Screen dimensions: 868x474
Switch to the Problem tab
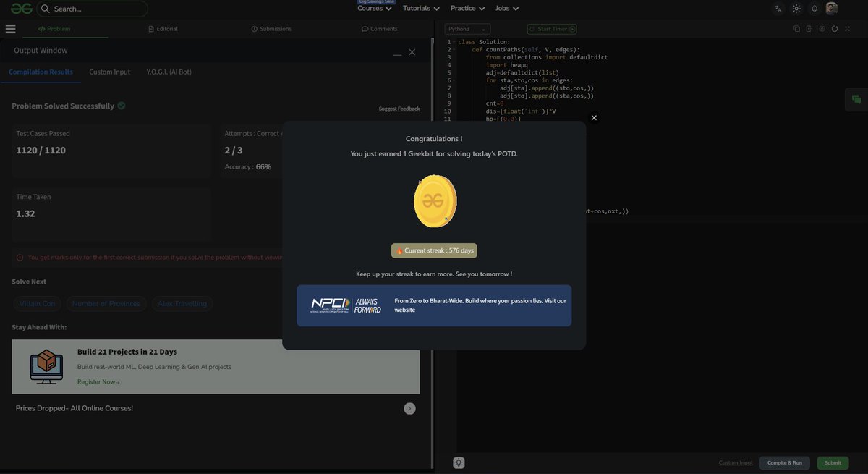pos(54,29)
